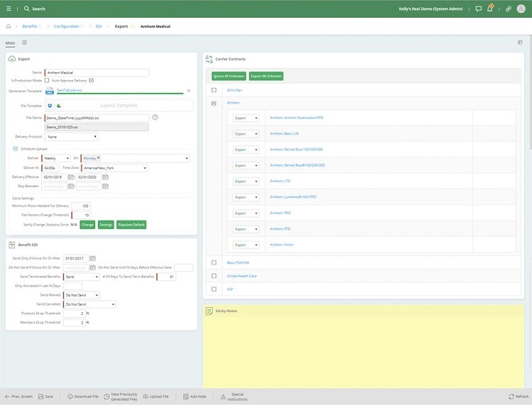Screen dimensions: 532x405
Task: Favorite the Export page with star icon
Action: point(133,26)
